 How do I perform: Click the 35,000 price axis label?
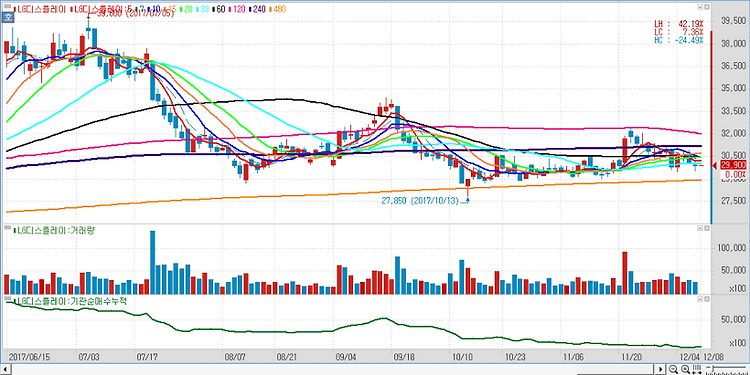pyautogui.click(x=735, y=88)
